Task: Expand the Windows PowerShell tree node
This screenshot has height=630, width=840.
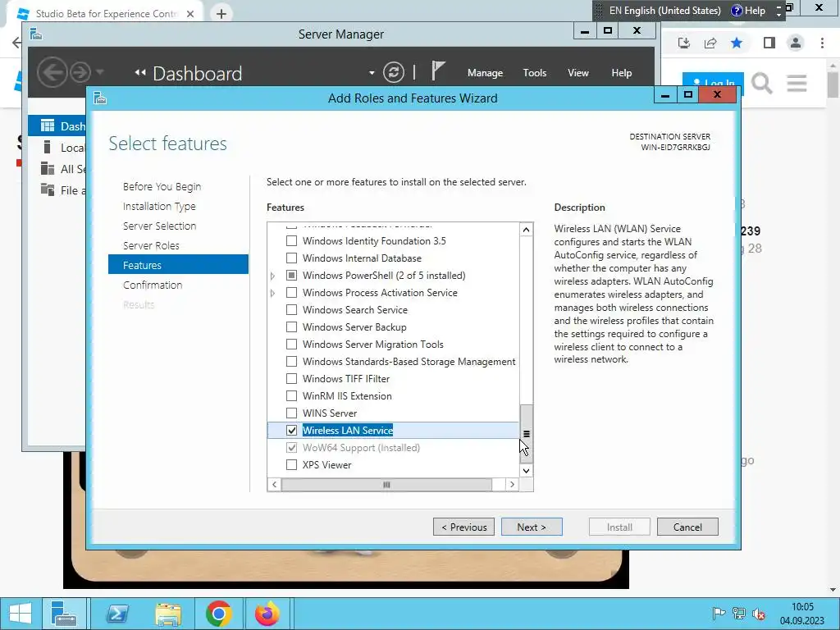Action: tap(272, 276)
